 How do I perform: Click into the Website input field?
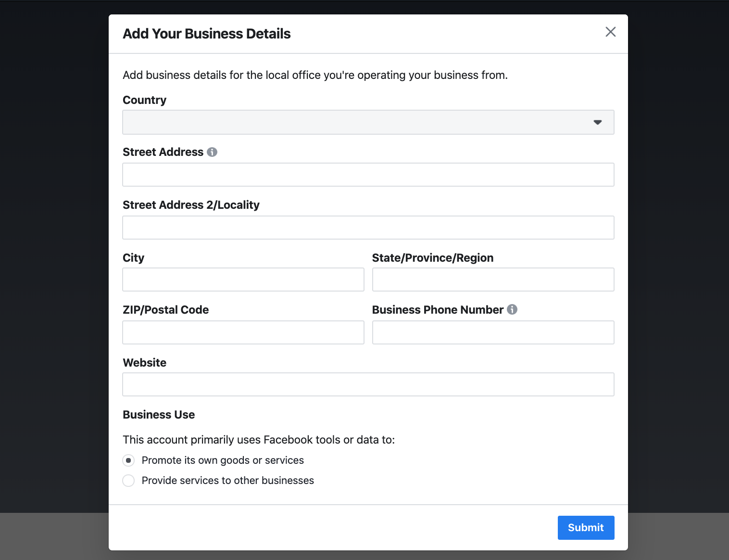368,384
